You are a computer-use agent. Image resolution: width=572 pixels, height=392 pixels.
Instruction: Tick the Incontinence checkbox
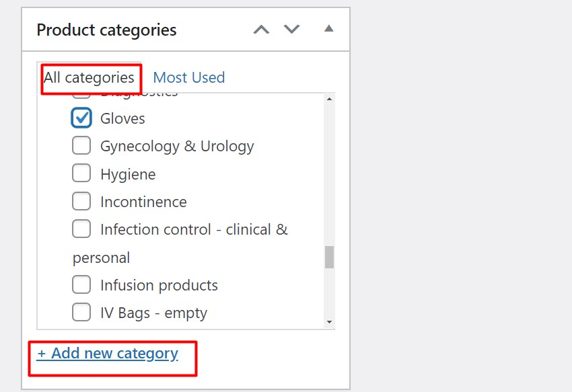[x=81, y=201]
